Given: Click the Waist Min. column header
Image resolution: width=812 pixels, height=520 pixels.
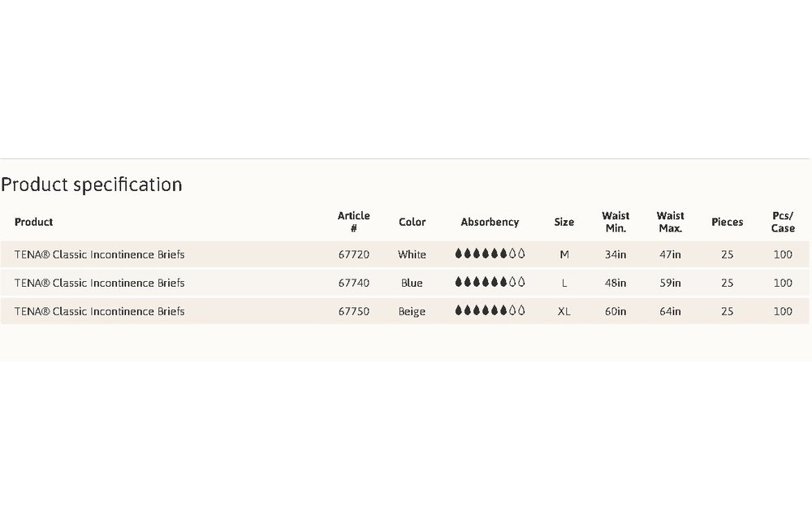Looking at the screenshot, I should (x=615, y=222).
